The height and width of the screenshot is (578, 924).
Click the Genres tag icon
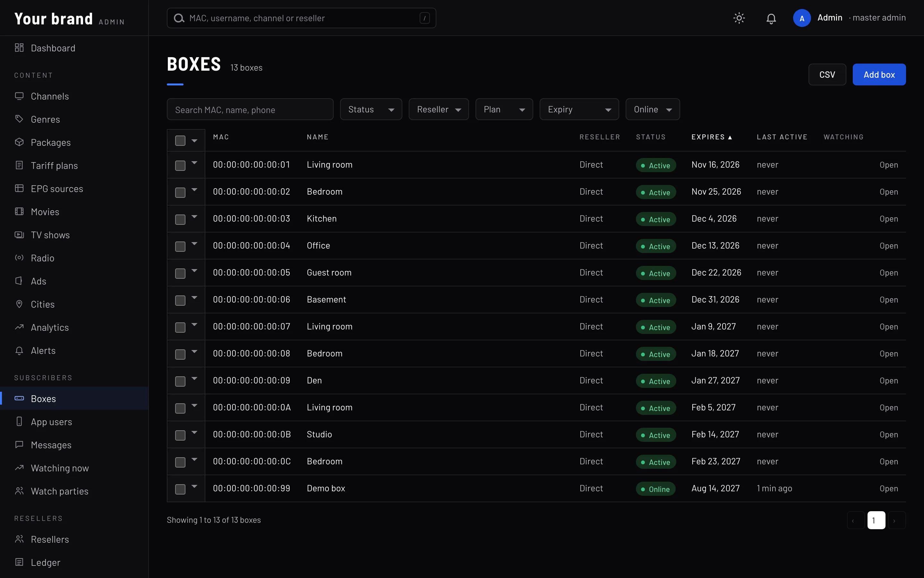click(x=19, y=119)
